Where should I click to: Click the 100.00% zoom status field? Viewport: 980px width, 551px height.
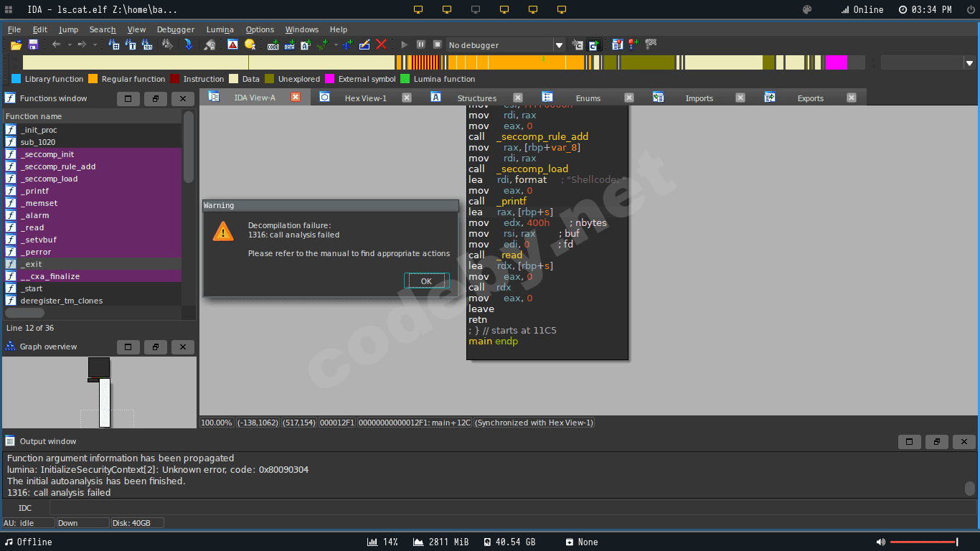[217, 423]
